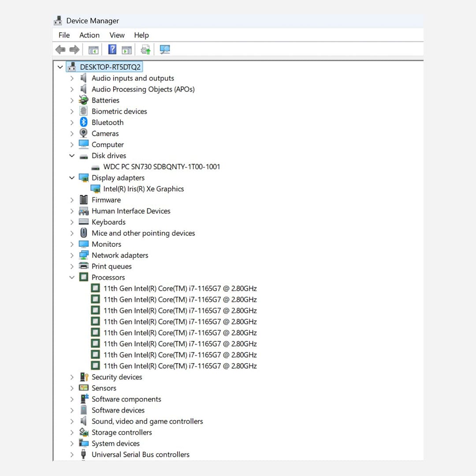This screenshot has height=476, width=476.
Task: Select the WDC PC SN730 disk drive
Action: [161, 167]
